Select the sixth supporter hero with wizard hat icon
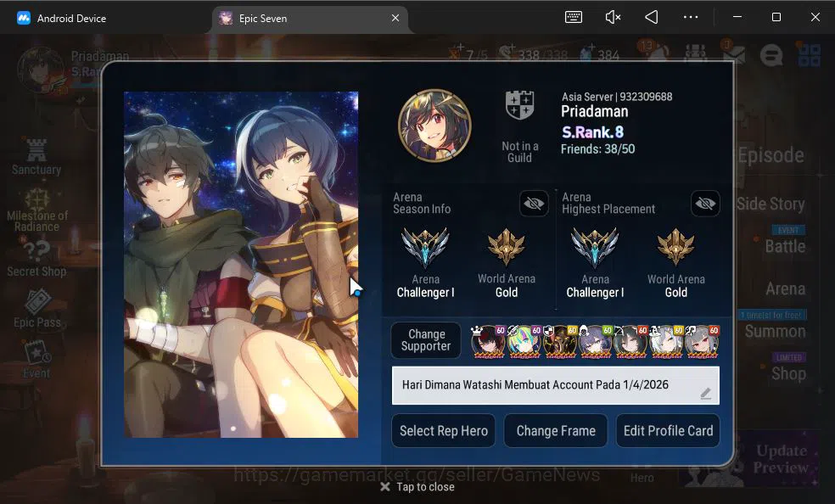The image size is (835, 504). [666, 341]
